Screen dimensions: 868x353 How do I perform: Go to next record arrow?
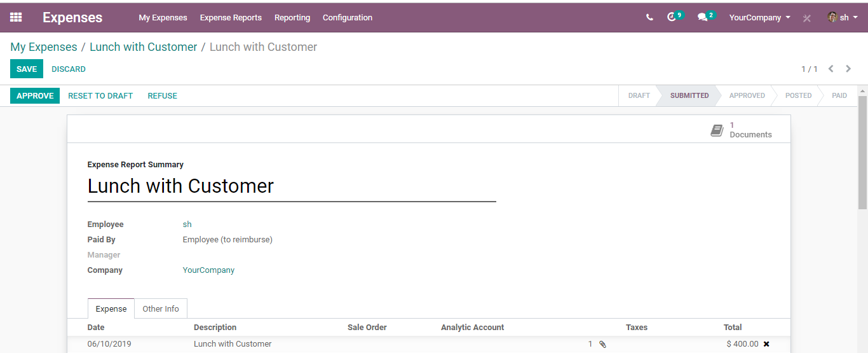click(x=848, y=69)
